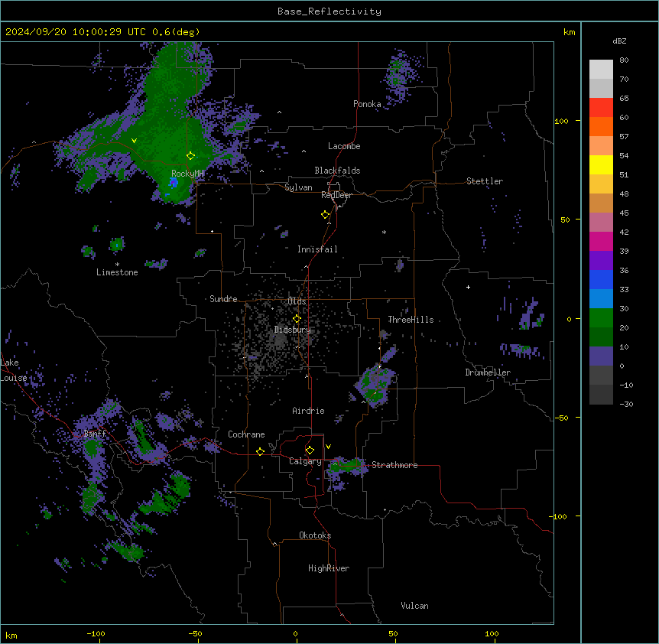This screenshot has height=644, width=659.
Task: Click the white 80 dBZ legend swatch
Action: [x=601, y=70]
